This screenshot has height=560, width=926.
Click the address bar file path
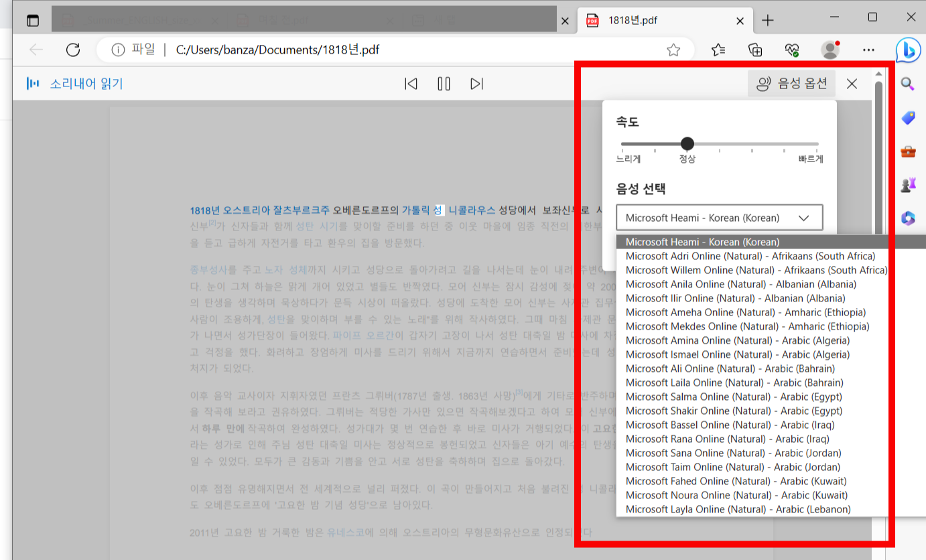tap(277, 50)
